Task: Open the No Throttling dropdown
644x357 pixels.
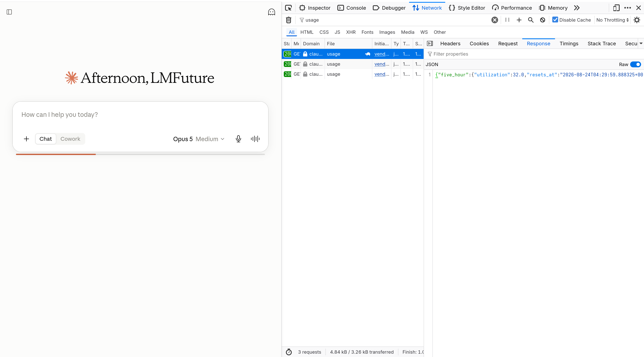Action: tap(613, 20)
